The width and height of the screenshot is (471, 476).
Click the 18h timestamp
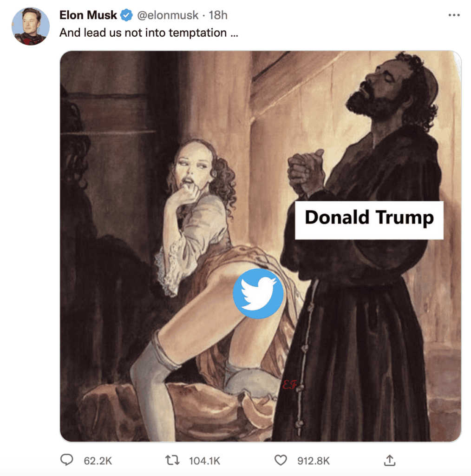218,15
